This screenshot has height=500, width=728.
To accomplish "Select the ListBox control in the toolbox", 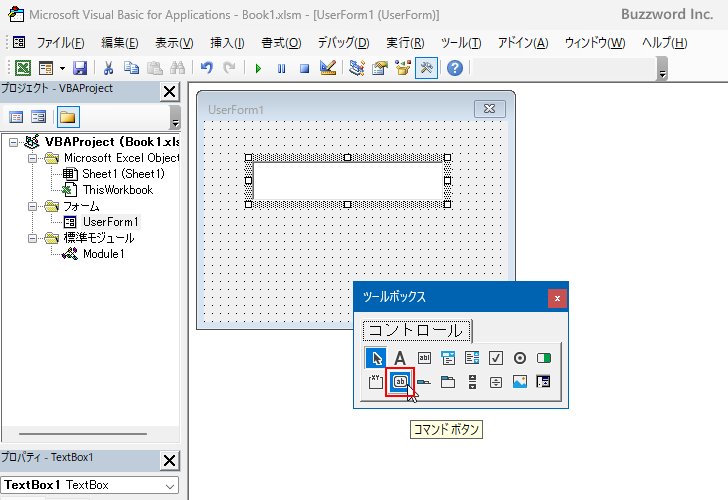I will (472, 357).
